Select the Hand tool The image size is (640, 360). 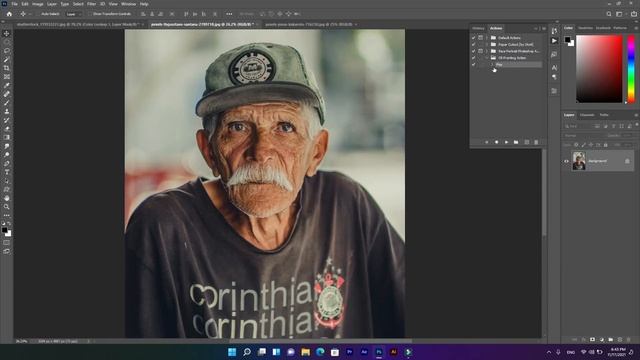tap(7, 198)
